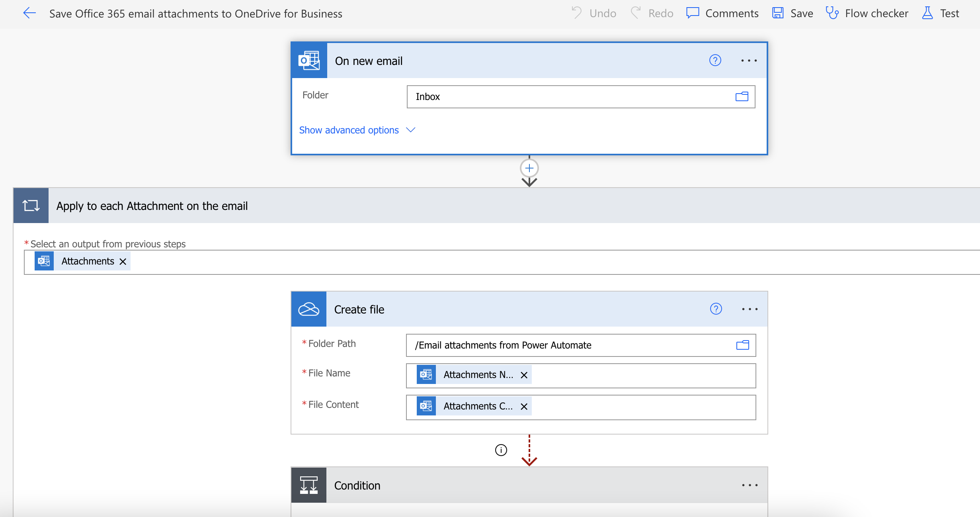Click the Inbox folder input field
The image size is (980, 517).
581,96
